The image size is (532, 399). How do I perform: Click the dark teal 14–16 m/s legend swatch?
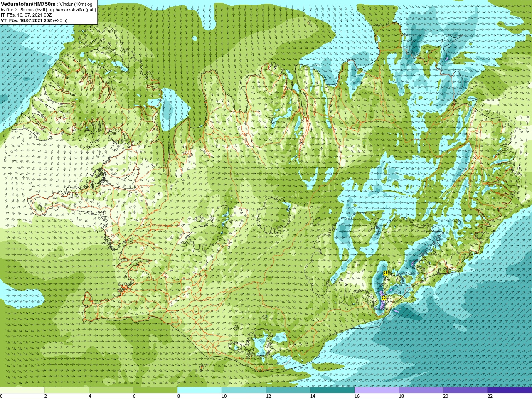click(x=332, y=390)
